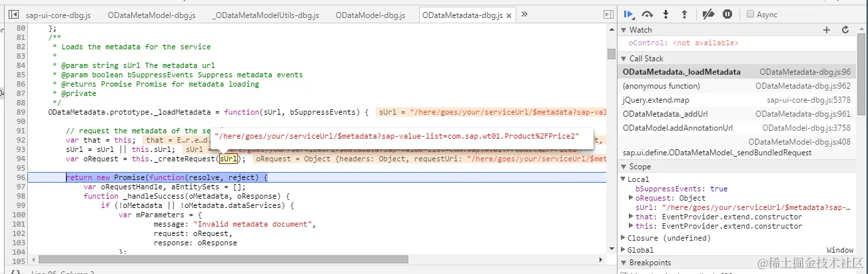
Task: Pretty print the source file
Action: (x=17, y=271)
